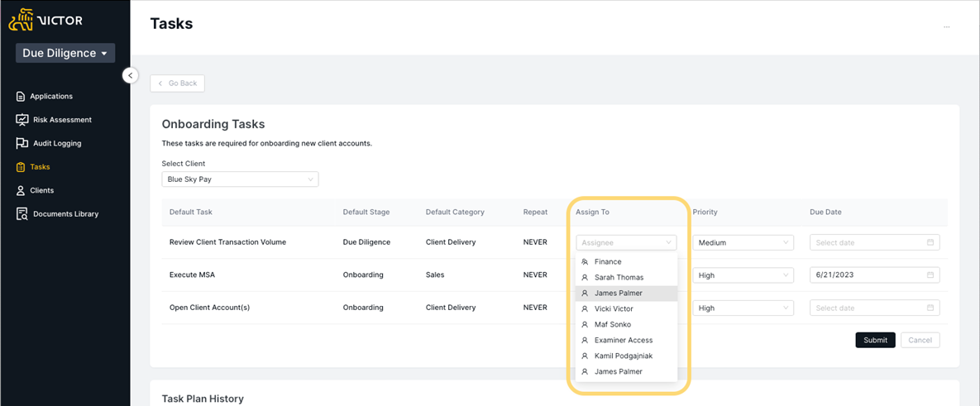Open the Applications menu item
Image resolution: width=980 pixels, height=406 pixels.
tap(51, 96)
